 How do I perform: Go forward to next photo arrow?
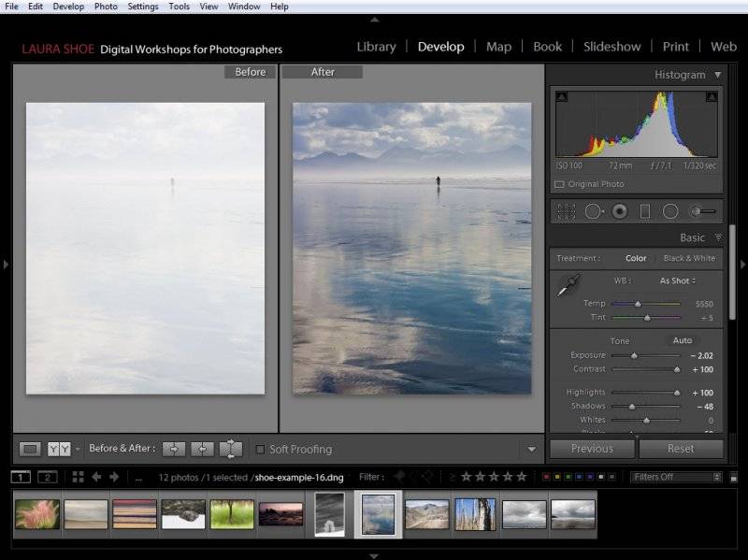(x=114, y=477)
